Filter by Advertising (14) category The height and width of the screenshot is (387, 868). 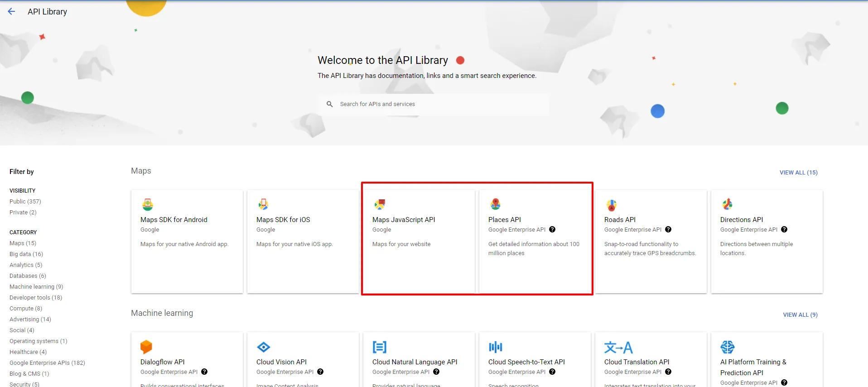click(30, 319)
